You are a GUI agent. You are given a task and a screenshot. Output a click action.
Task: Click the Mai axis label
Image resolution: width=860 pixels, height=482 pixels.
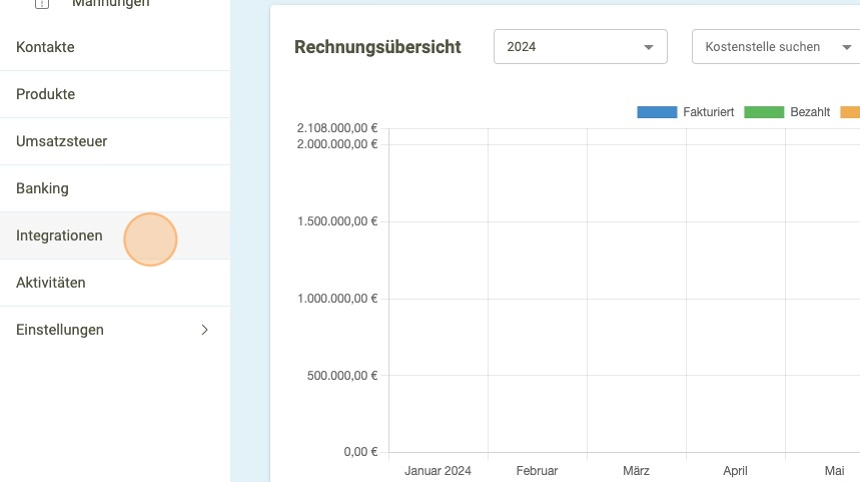pos(834,471)
